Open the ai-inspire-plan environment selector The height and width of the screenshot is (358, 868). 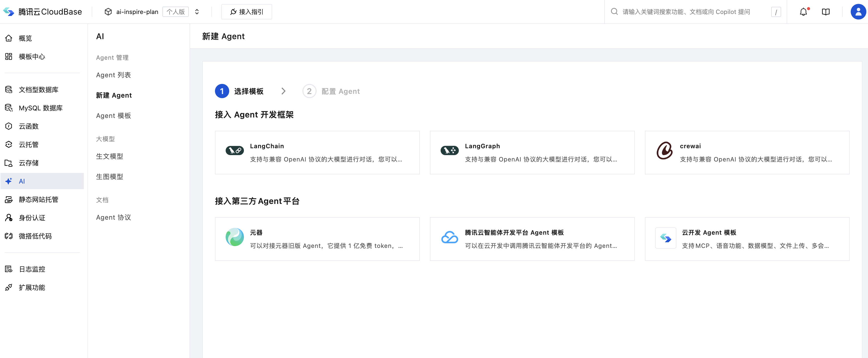[x=137, y=12]
